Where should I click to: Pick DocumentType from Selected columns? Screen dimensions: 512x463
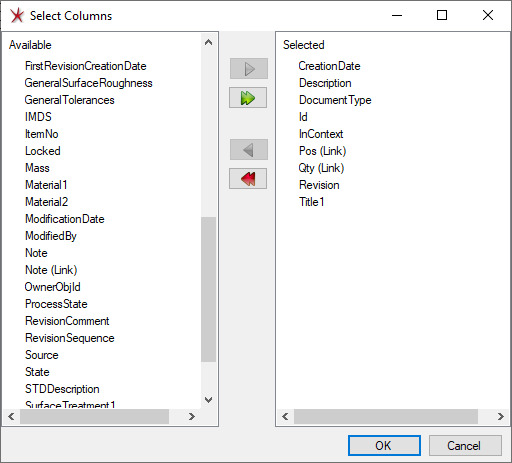(x=335, y=100)
